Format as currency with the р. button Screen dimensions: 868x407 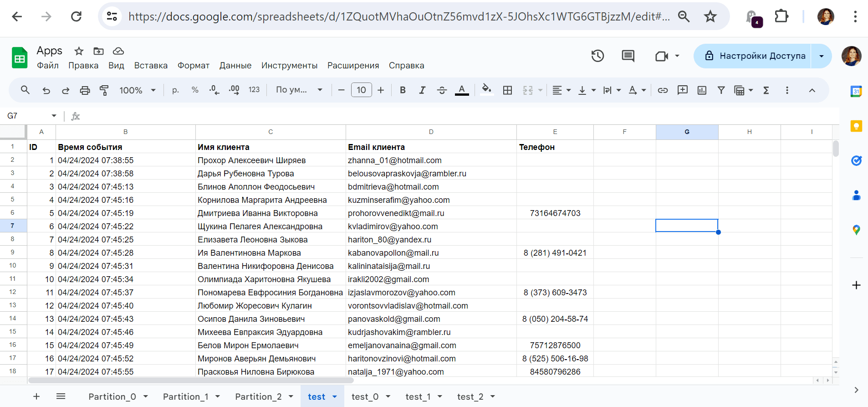[175, 90]
